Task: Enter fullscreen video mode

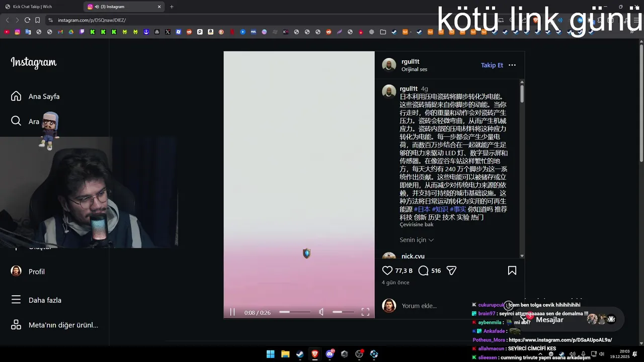Action: click(x=365, y=312)
